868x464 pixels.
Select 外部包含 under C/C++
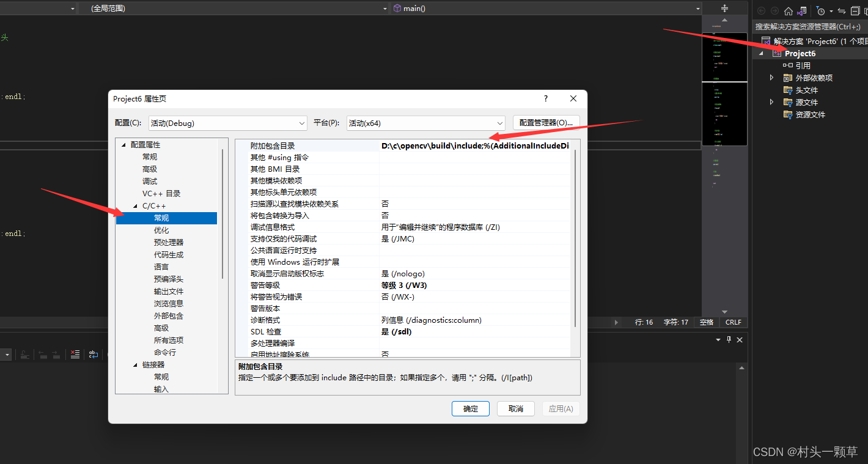tap(169, 316)
